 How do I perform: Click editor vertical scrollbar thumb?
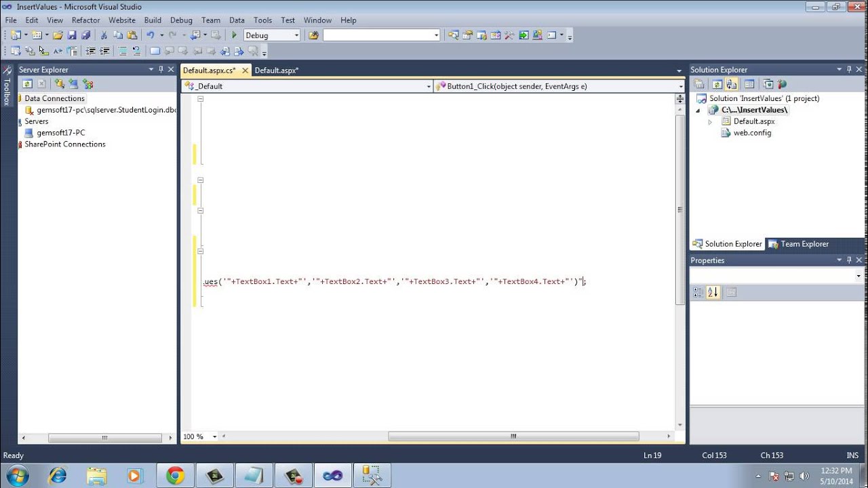(x=680, y=209)
